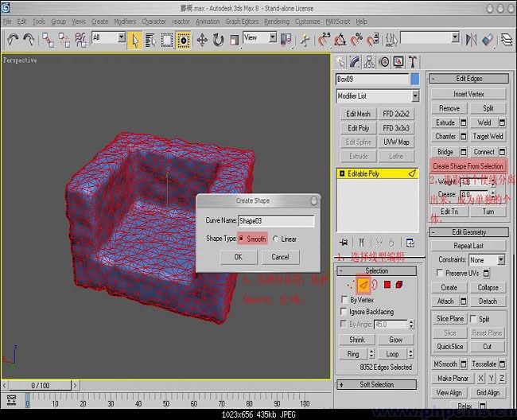Open the Constraints dropdown set to None

pos(487,259)
